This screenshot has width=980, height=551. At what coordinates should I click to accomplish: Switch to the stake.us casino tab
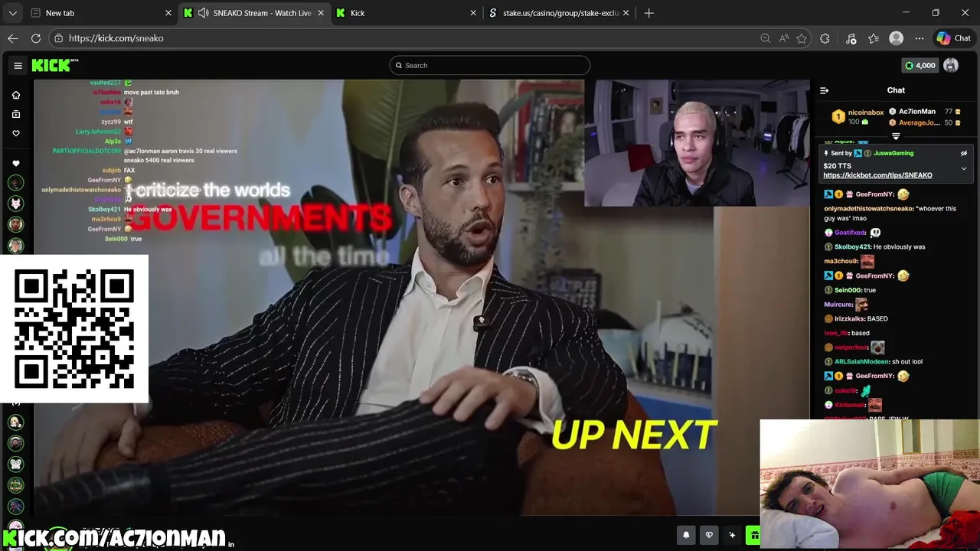(x=560, y=13)
